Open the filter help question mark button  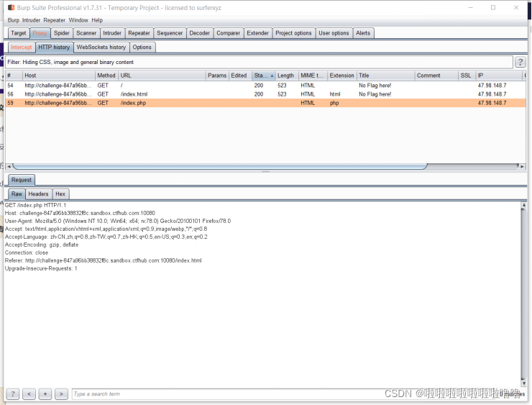(x=520, y=62)
